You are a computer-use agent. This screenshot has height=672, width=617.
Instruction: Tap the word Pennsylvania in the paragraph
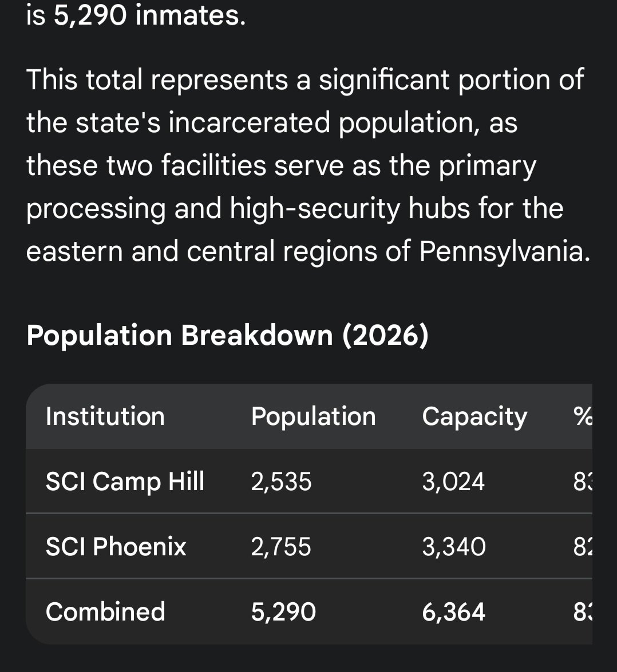[x=505, y=251]
